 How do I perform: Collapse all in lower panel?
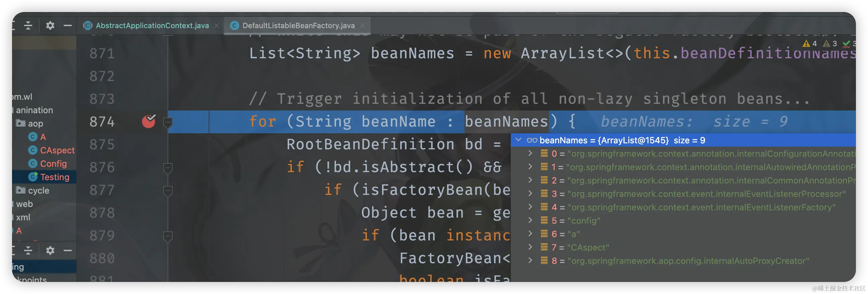(x=28, y=250)
